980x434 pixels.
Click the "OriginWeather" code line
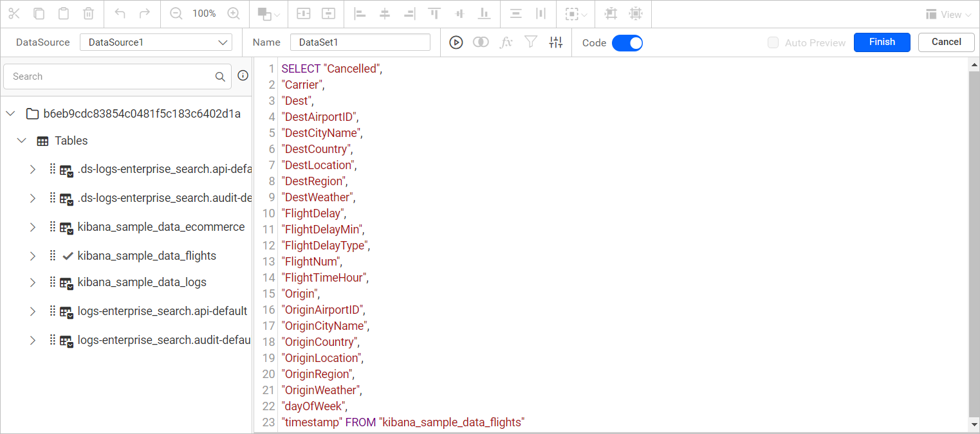pyautogui.click(x=322, y=390)
